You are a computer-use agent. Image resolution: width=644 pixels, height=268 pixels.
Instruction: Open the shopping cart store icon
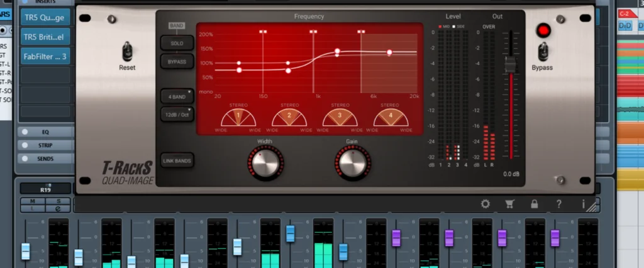point(509,204)
